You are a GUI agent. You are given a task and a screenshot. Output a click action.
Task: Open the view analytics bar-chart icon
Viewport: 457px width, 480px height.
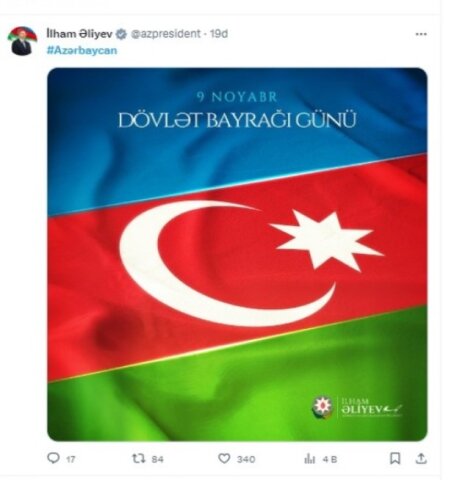pos(309,459)
